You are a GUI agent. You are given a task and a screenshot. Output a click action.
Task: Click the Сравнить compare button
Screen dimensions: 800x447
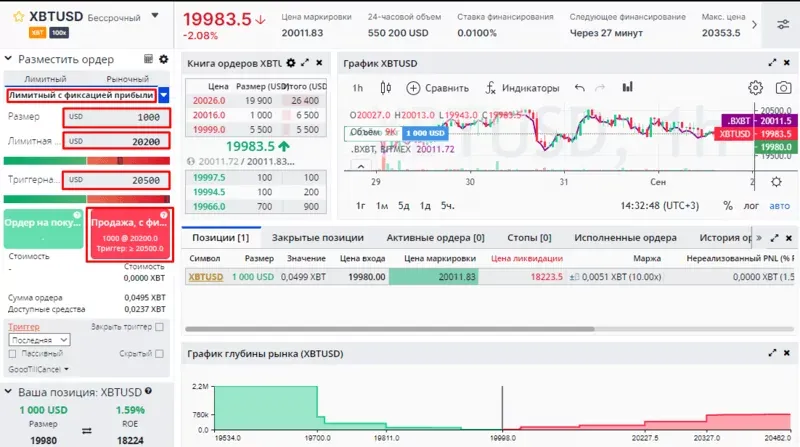437,88
